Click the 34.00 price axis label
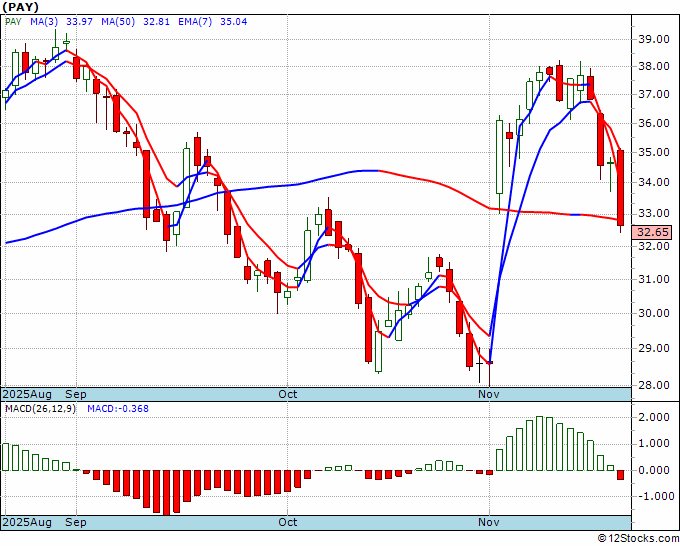Image resolution: width=680 pixels, height=546 pixels. click(654, 182)
